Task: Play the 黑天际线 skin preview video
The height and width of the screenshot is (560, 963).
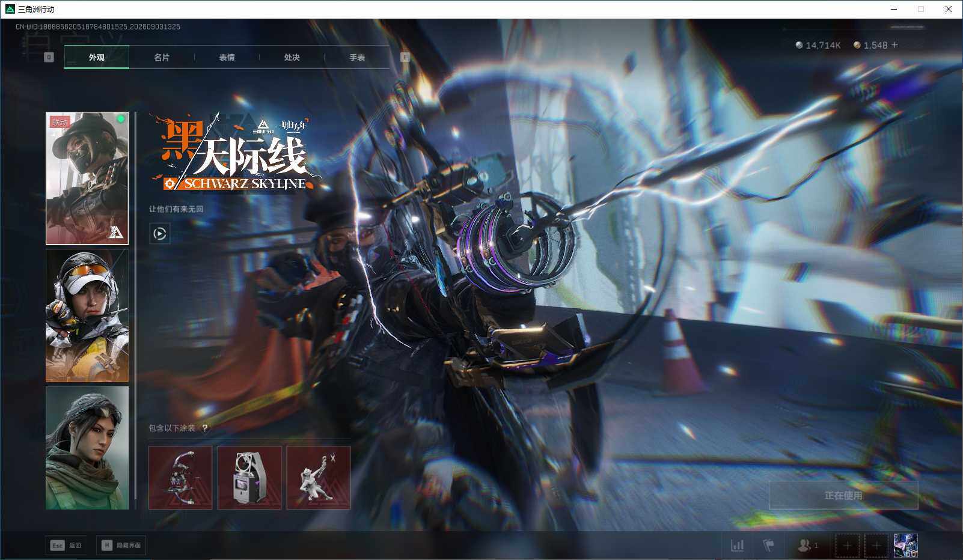Action: 160,234
